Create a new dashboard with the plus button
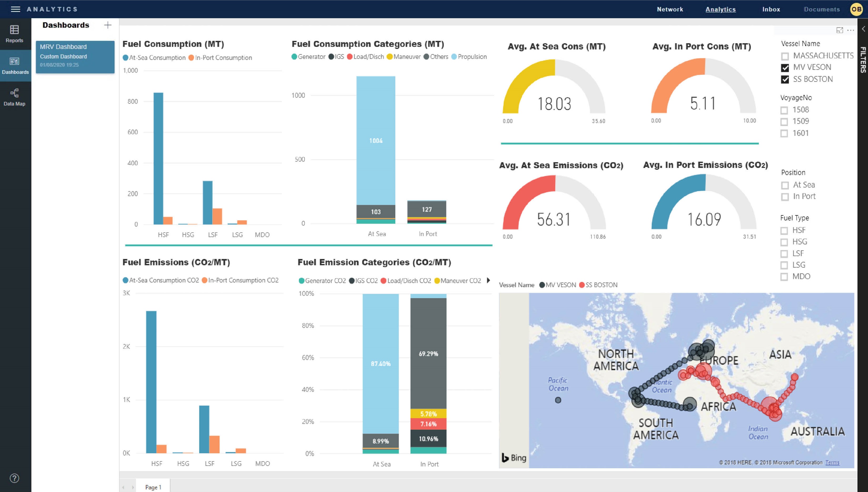 108,25
